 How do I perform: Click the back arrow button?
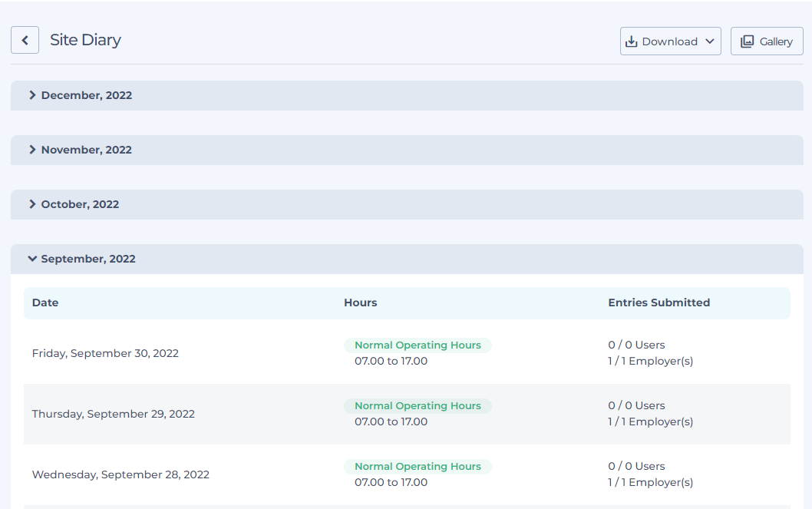[25, 41]
